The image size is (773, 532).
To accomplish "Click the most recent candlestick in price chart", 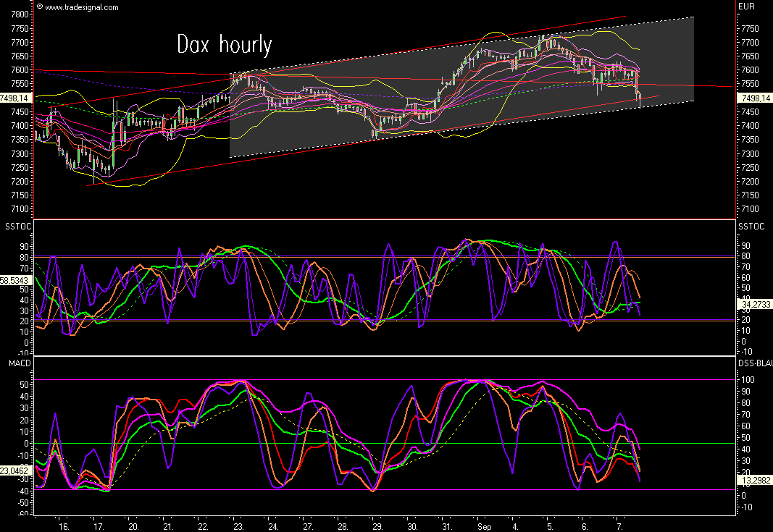I will (639, 98).
